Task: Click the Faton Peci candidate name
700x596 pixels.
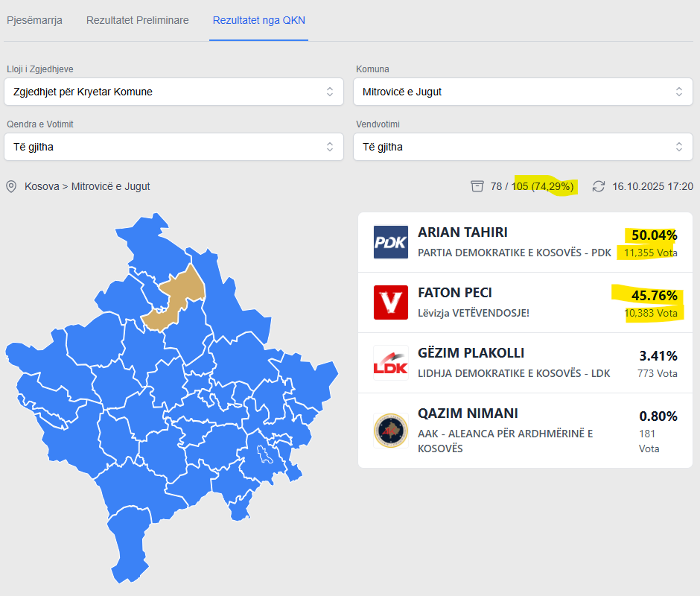Action: pos(454,293)
